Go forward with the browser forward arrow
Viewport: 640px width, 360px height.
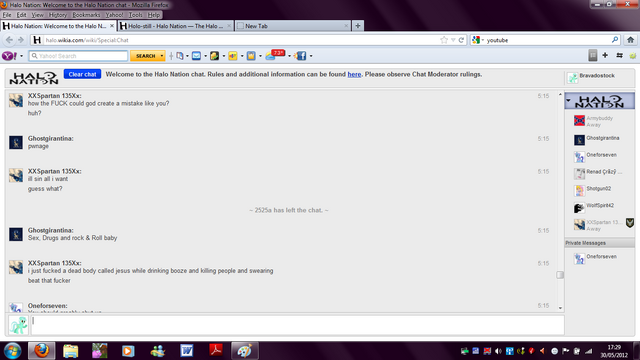(x=21, y=40)
